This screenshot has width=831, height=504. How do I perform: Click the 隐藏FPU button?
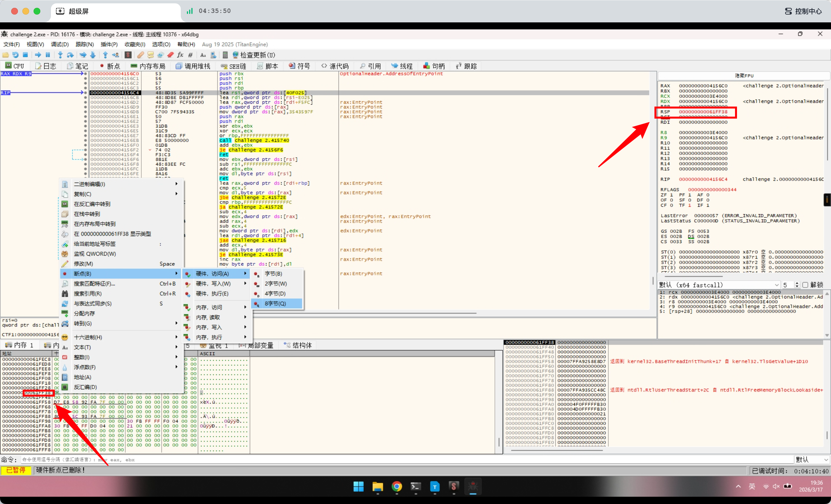click(x=744, y=76)
